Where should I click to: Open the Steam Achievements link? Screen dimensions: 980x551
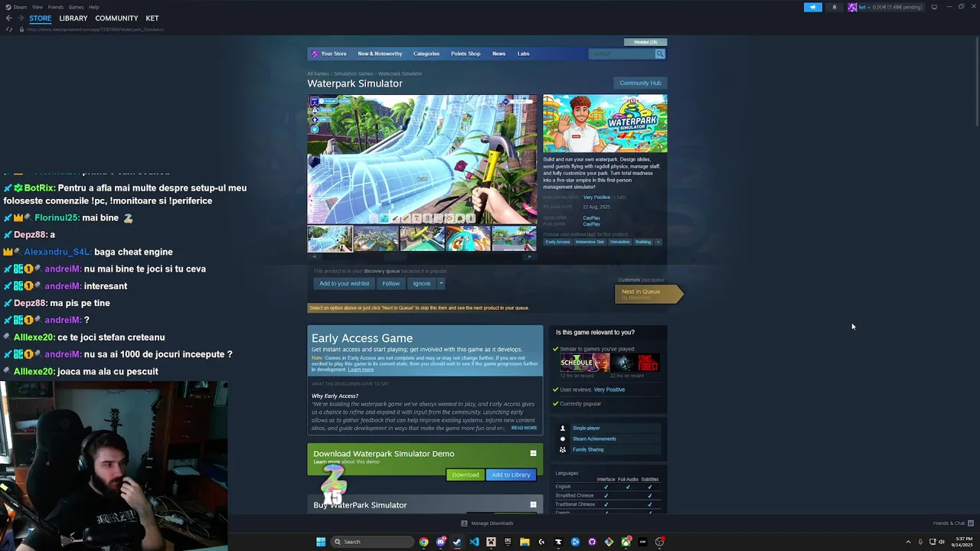[x=594, y=439]
